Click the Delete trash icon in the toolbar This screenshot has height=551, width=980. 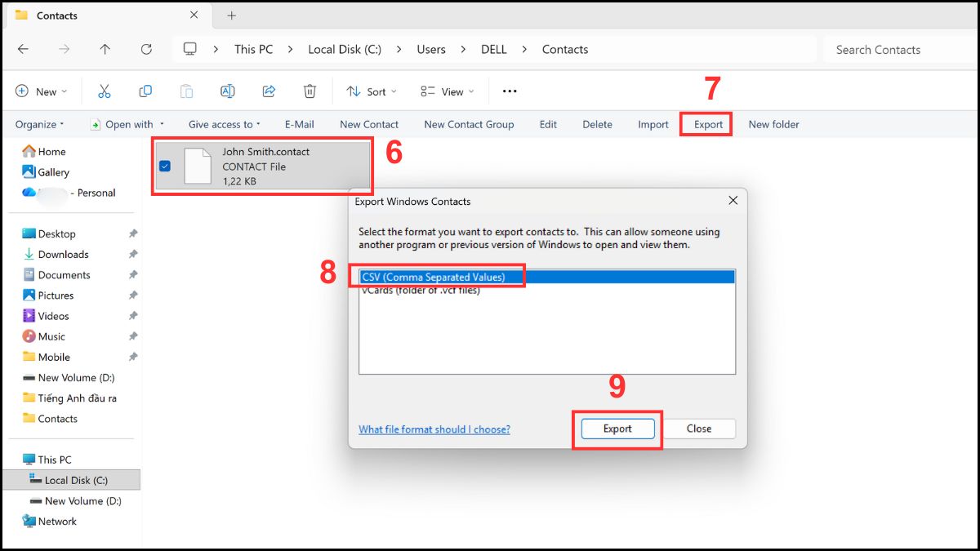pos(310,91)
